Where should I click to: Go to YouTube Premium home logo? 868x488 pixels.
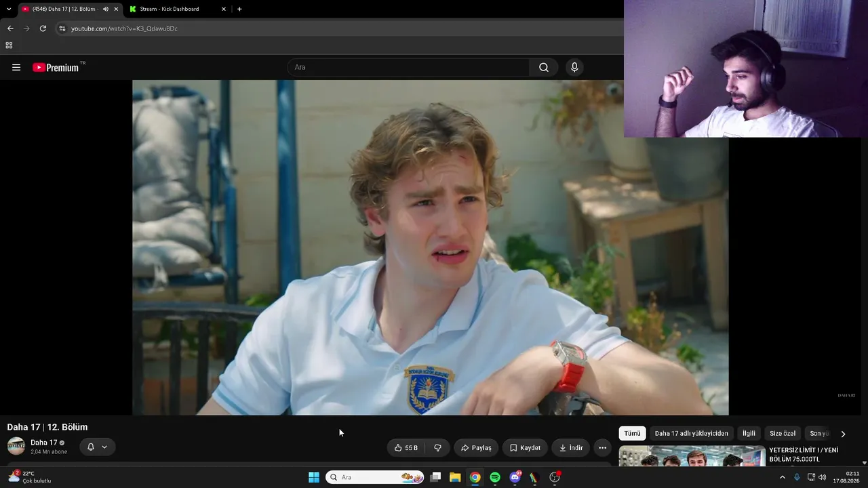pyautogui.click(x=56, y=67)
